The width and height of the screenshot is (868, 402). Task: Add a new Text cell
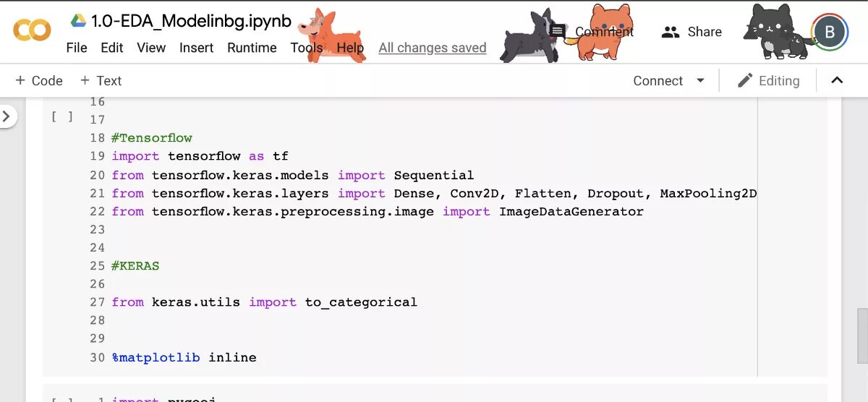(101, 81)
